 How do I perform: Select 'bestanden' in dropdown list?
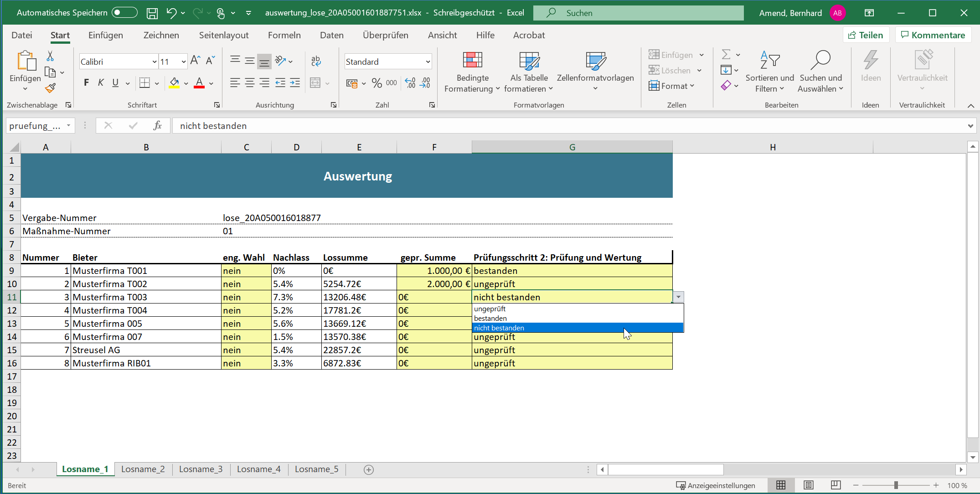coord(578,319)
